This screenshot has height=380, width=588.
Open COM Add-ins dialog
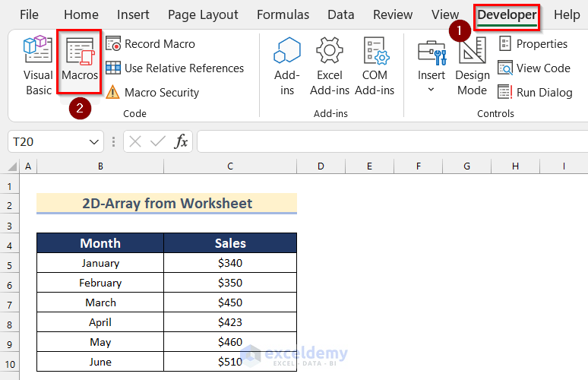(375, 65)
